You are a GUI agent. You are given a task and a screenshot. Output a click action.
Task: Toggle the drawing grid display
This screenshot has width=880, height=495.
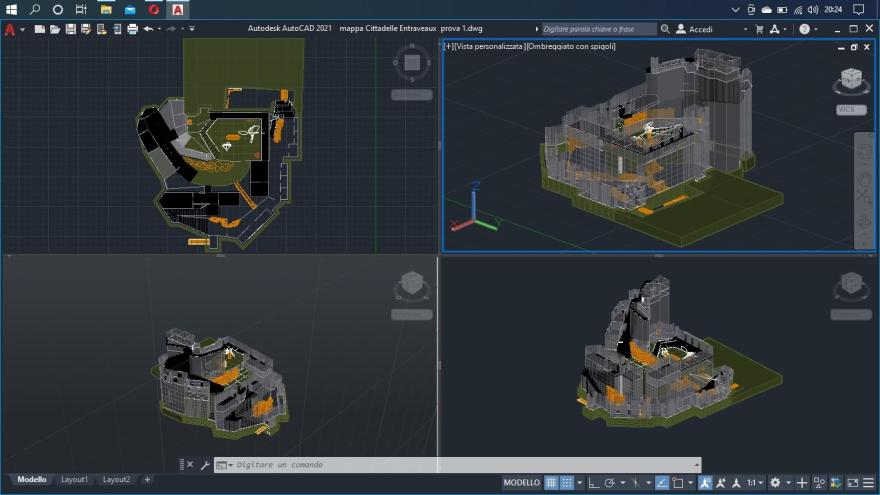point(551,482)
